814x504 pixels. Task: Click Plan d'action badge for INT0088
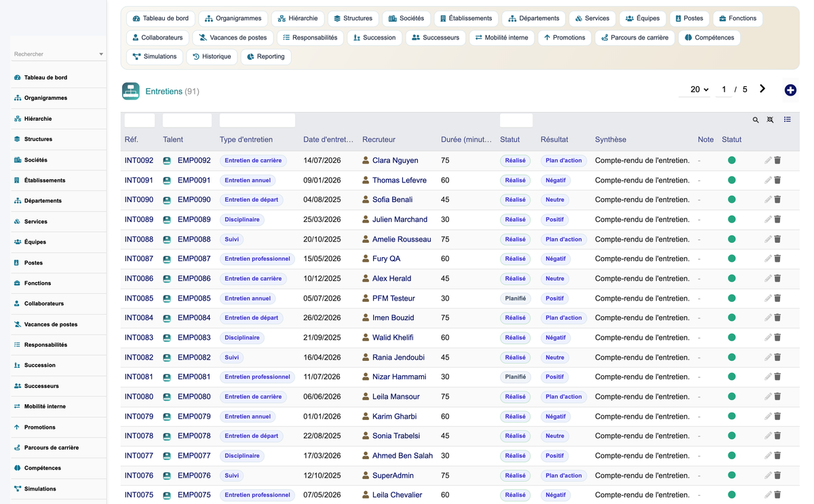564,239
